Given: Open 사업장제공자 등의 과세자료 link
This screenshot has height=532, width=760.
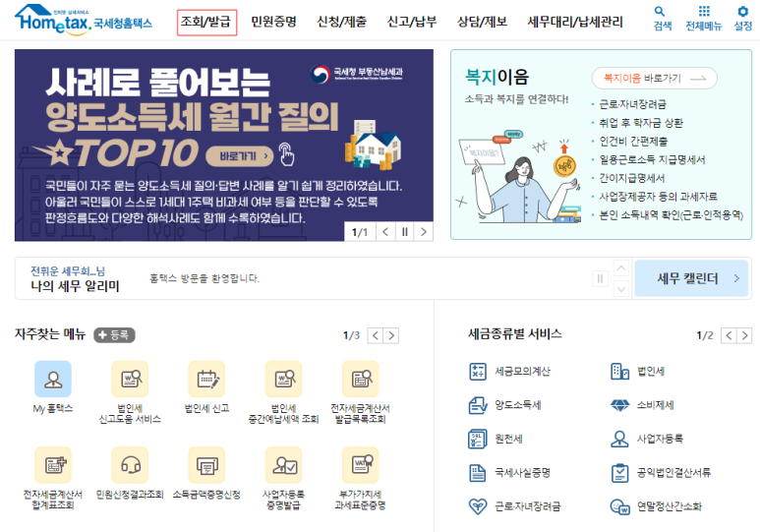Looking at the screenshot, I should tap(658, 197).
